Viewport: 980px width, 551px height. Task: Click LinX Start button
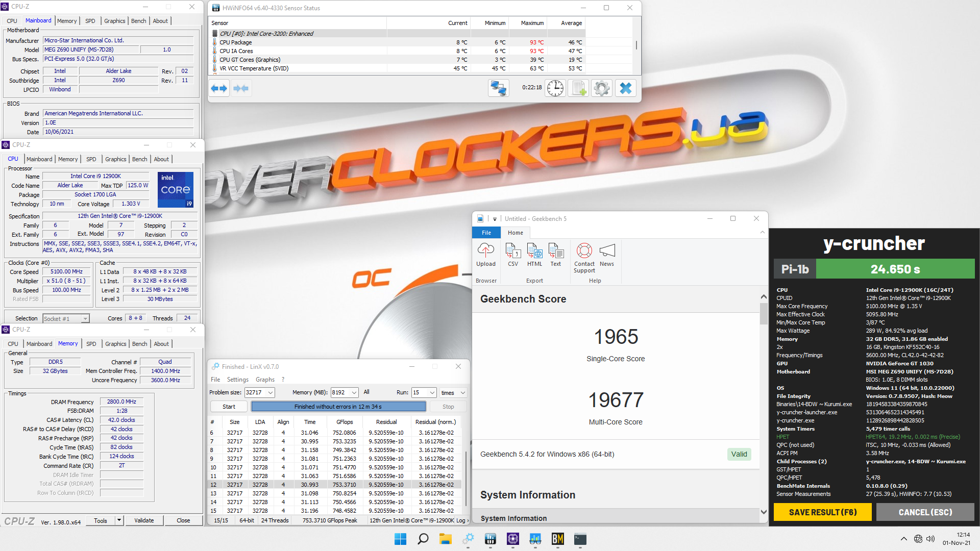click(229, 407)
